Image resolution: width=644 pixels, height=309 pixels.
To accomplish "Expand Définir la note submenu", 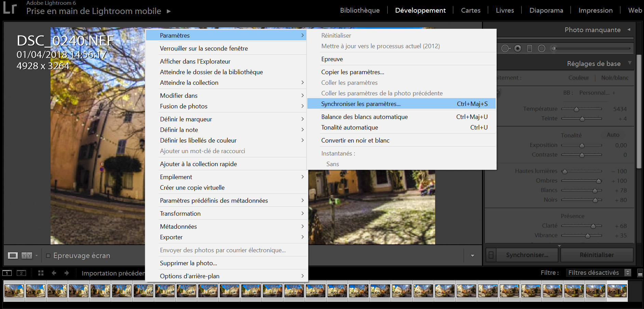I will pyautogui.click(x=226, y=130).
